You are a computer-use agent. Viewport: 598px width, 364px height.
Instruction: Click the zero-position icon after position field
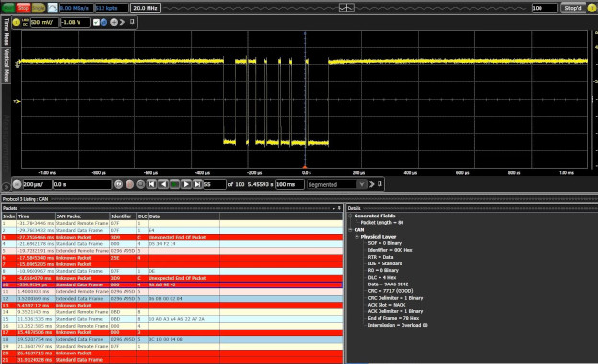[118, 185]
